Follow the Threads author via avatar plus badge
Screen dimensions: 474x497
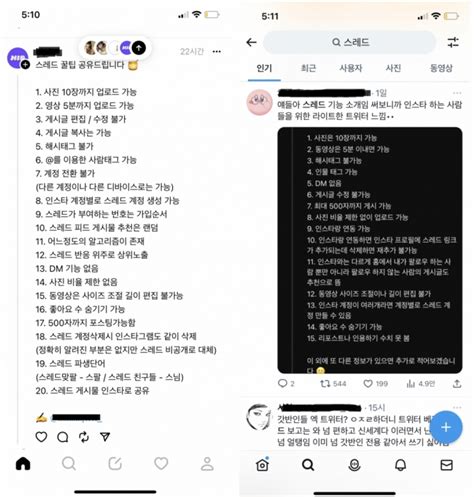(x=26, y=65)
